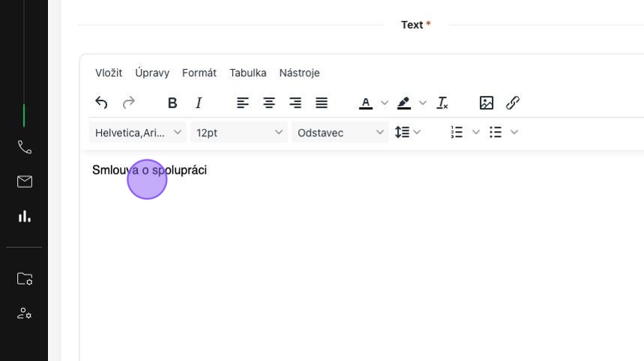Undo the last edit
Screen dimensions: 644x361
[x=101, y=103]
